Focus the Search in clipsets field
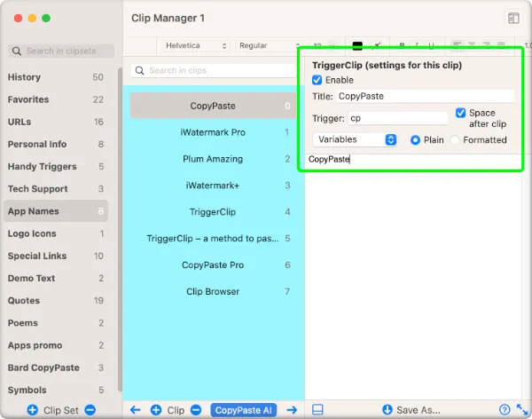Image resolution: width=532 pixels, height=419 pixels. click(61, 51)
